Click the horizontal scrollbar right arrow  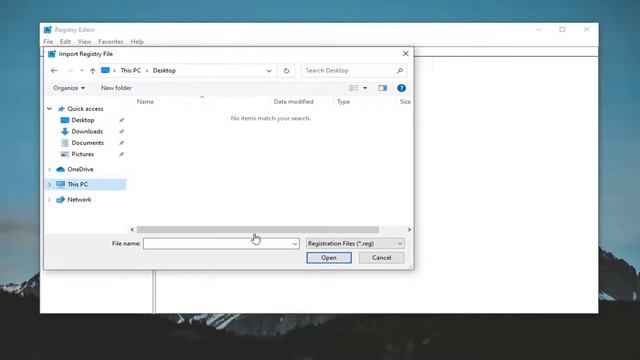pos(409,229)
